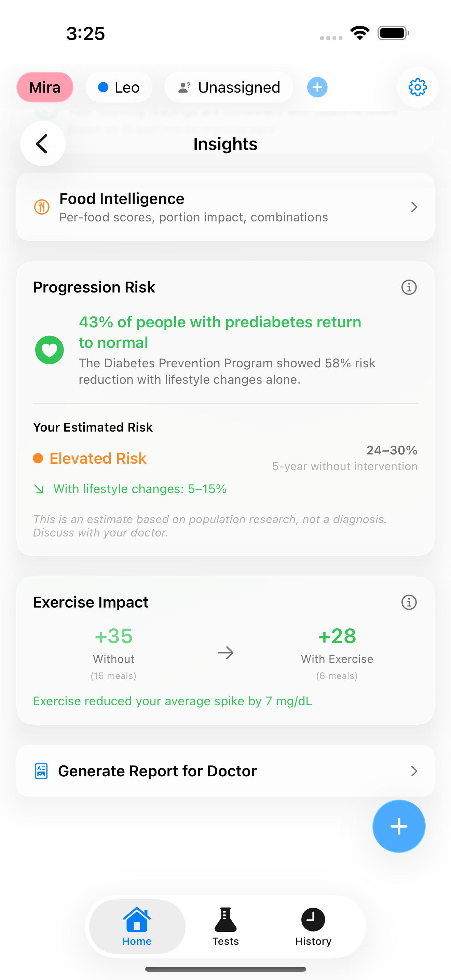Switch to the Leo profile chip

pos(119,87)
